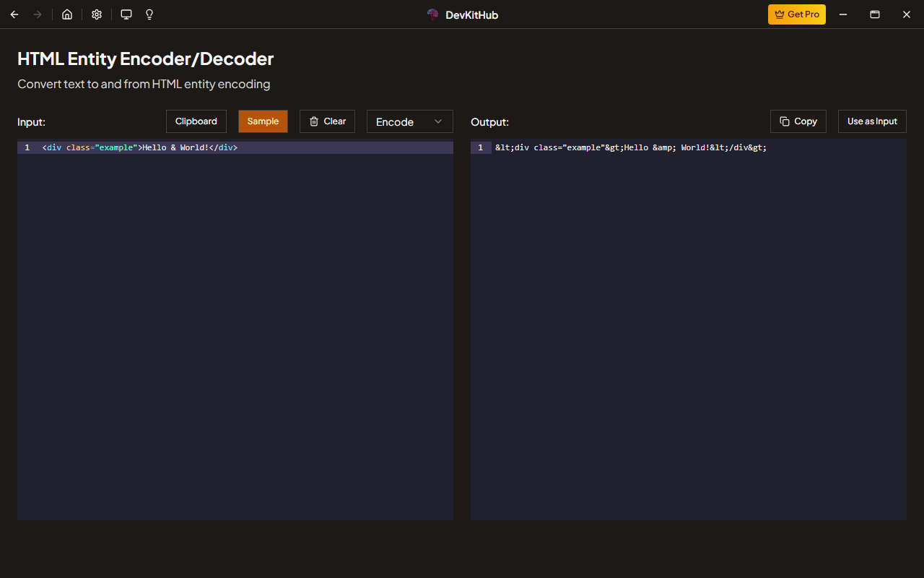Click the Use as Input button
This screenshot has width=924, height=578.
[x=872, y=121]
